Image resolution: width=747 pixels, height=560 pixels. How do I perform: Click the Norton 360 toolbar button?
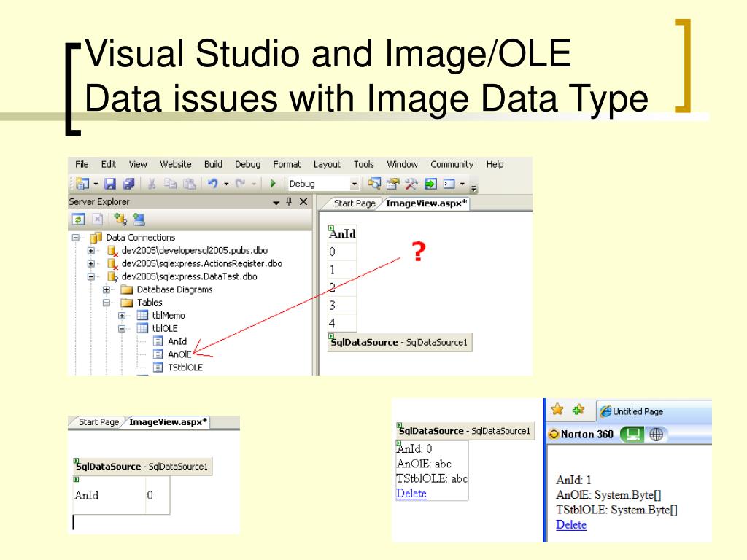click(581, 435)
